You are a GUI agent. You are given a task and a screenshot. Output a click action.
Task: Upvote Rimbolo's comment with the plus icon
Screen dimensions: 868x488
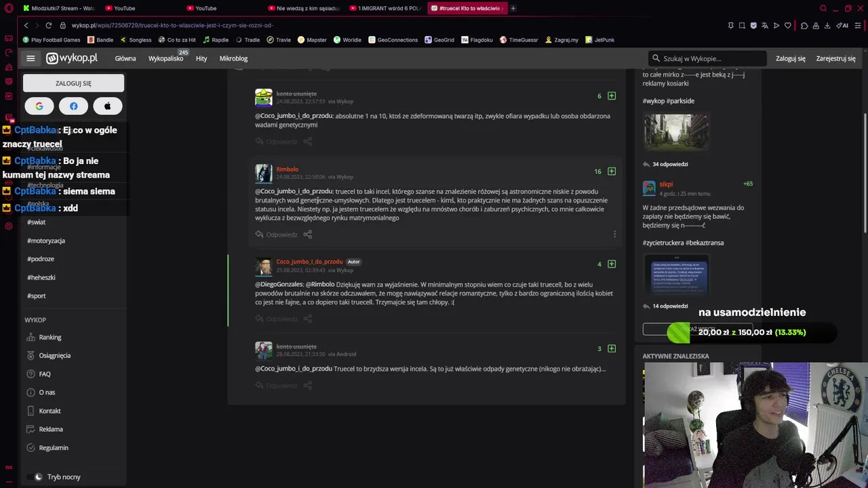point(612,171)
